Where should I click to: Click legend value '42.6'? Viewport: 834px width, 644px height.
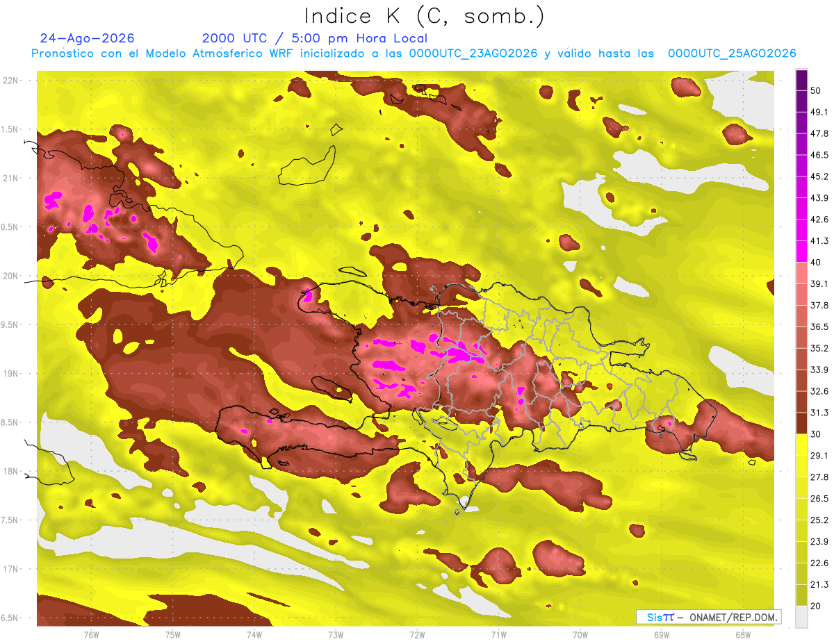coord(819,220)
